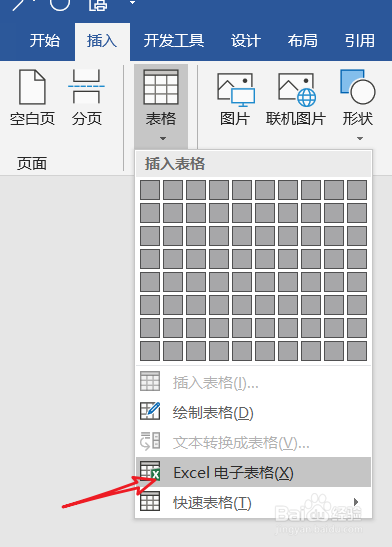Viewport: 392px width, 547px height.
Task: Choose 插入表格(I)... menu item
Action: 253,382
